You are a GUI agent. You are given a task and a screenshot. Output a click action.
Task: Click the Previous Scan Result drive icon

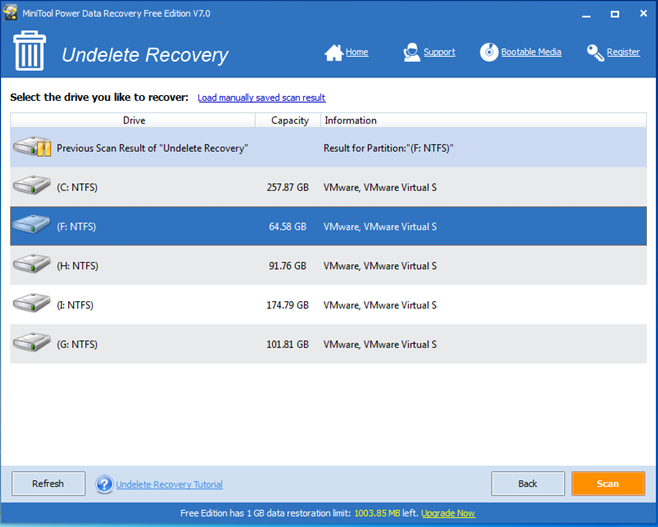point(32,147)
